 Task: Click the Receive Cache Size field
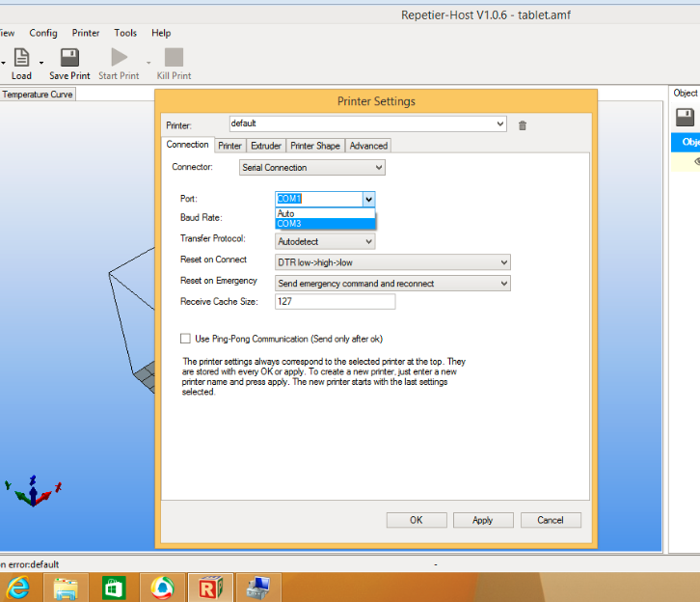pyautogui.click(x=335, y=301)
